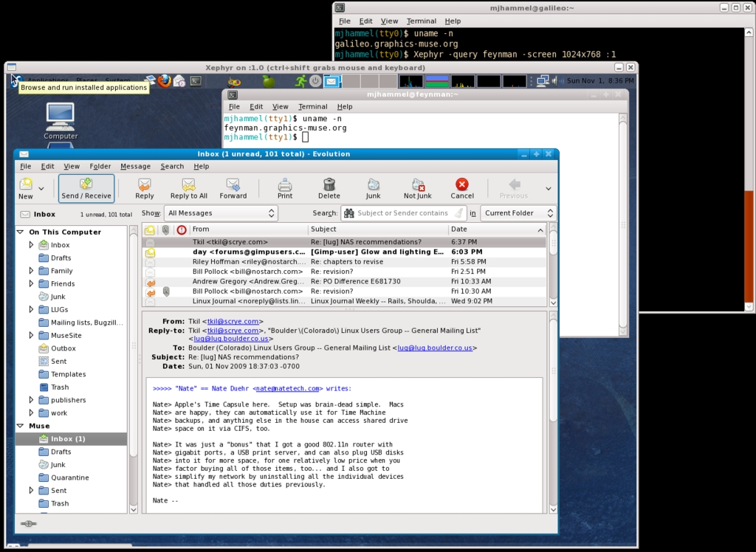756x552 pixels.
Task: Expand the LUGs folder in the tree
Action: pos(31,310)
